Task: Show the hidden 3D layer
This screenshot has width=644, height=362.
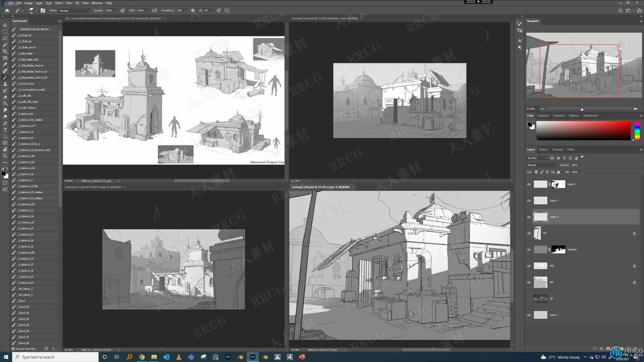Action: [529, 298]
